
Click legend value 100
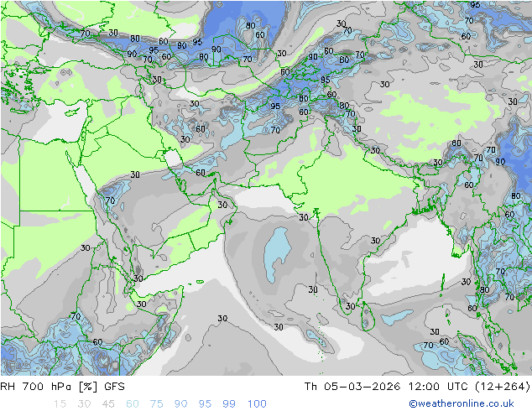[257, 404]
